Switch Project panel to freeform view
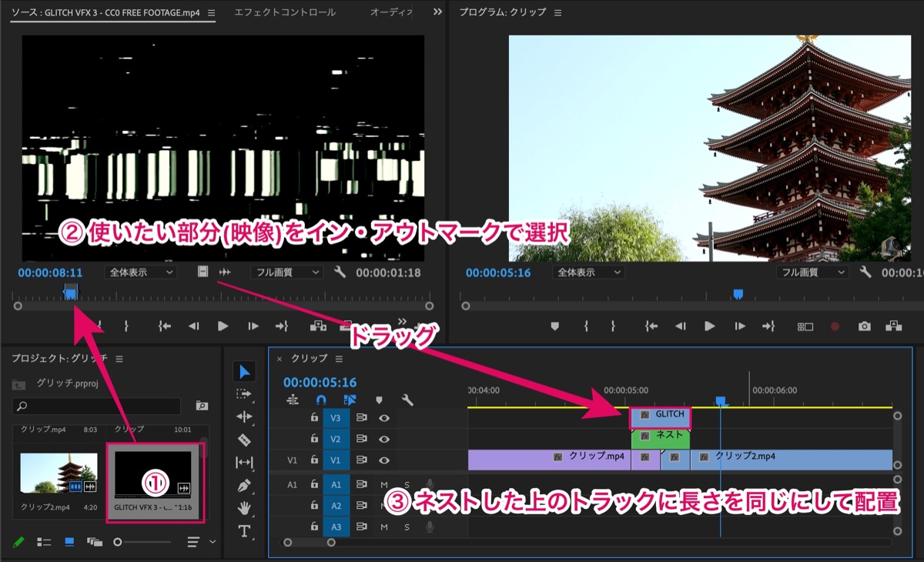The image size is (924, 562). (x=95, y=542)
